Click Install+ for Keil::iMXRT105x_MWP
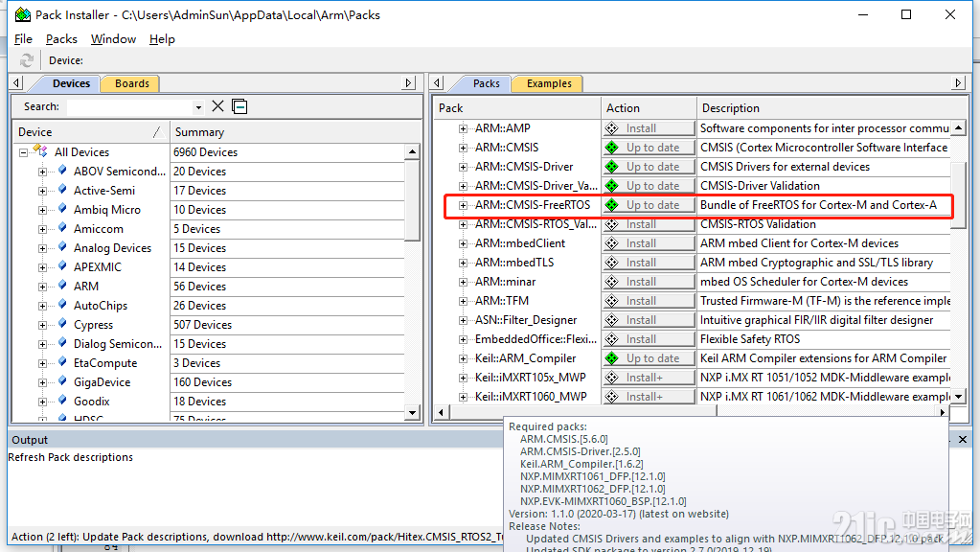 pos(649,378)
